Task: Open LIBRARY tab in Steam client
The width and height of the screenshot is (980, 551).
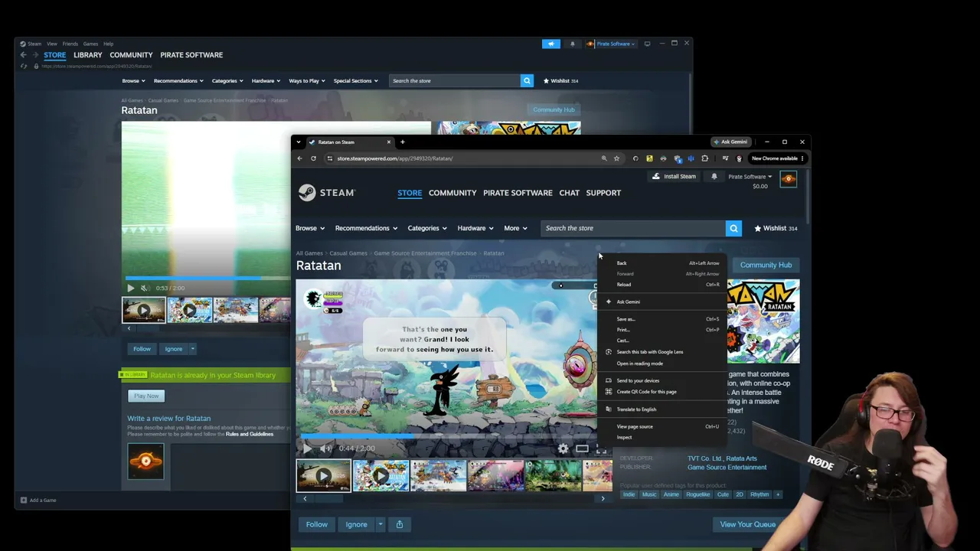Action: point(87,55)
